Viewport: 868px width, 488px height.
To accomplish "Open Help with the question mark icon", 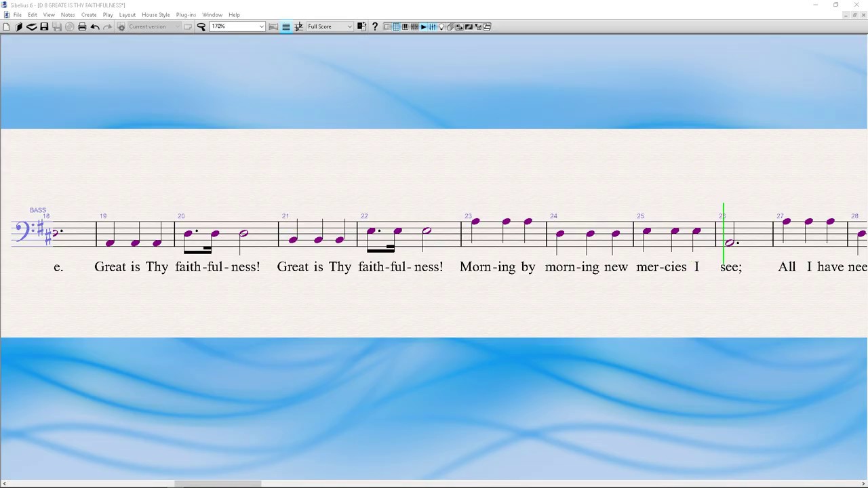I will point(375,26).
